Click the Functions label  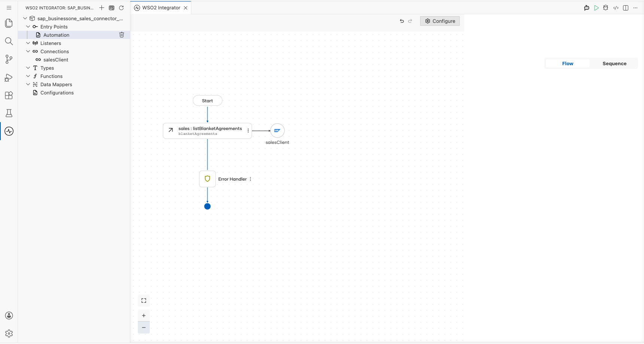pyautogui.click(x=51, y=76)
